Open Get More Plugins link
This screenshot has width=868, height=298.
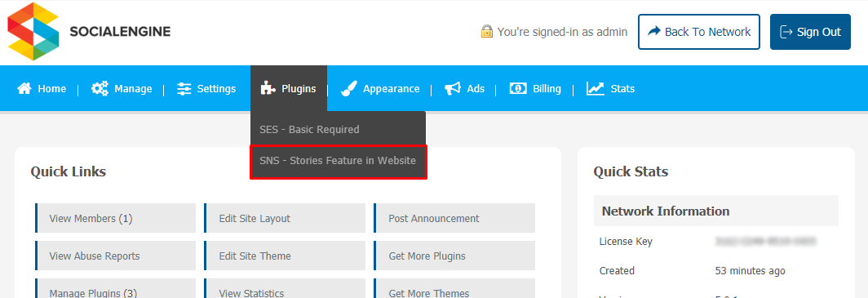point(454,256)
